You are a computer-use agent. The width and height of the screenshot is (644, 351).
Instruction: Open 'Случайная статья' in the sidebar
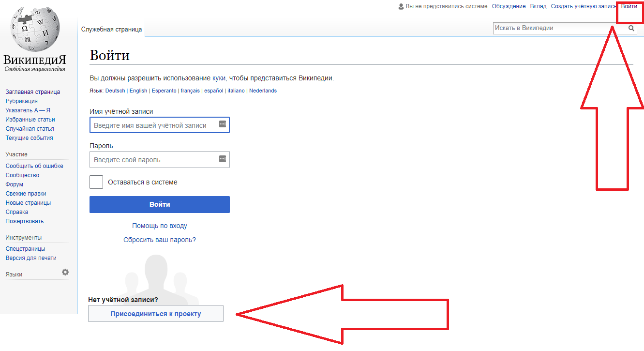(x=30, y=129)
